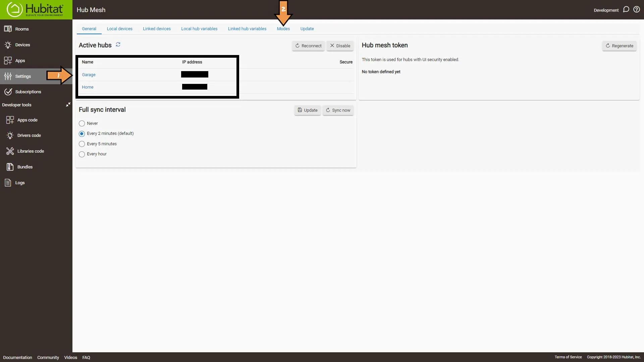Select the Every hour sync option
Image resolution: width=644 pixels, height=362 pixels.
pyautogui.click(x=82, y=154)
